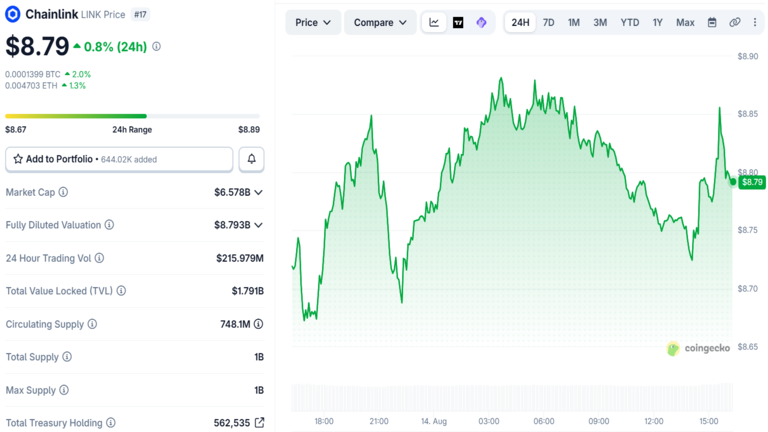
Task: Open the Compare dropdown
Action: pos(380,23)
